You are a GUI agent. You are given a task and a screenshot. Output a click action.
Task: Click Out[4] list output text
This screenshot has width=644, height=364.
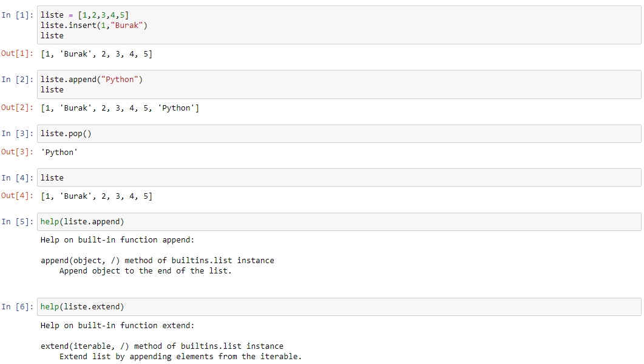[97, 196]
